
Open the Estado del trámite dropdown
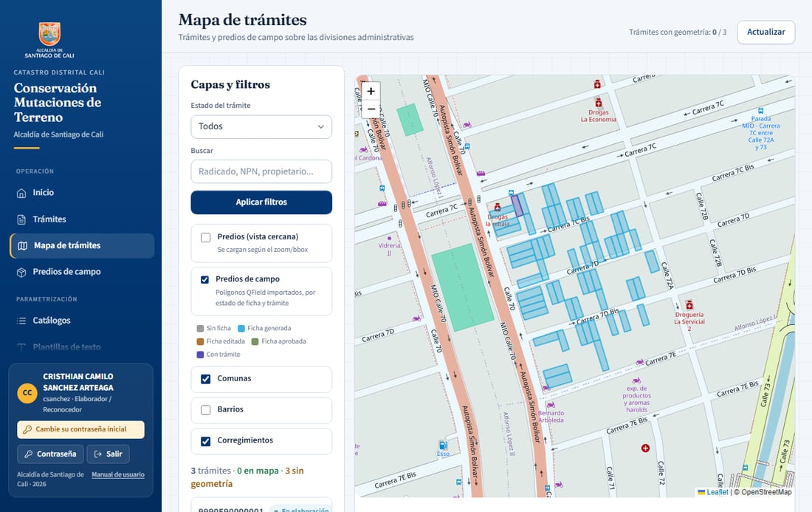(261, 127)
